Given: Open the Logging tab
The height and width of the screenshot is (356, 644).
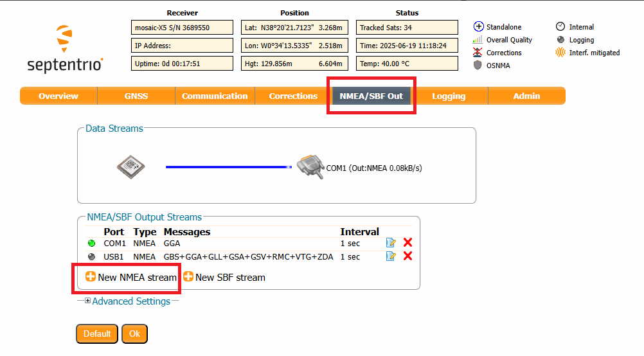Looking at the screenshot, I should click(x=449, y=96).
